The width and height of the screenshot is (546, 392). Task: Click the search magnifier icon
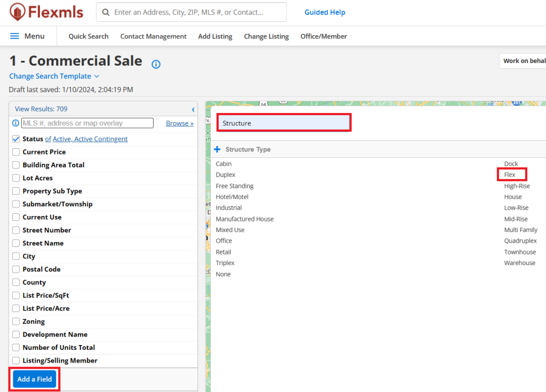click(106, 12)
